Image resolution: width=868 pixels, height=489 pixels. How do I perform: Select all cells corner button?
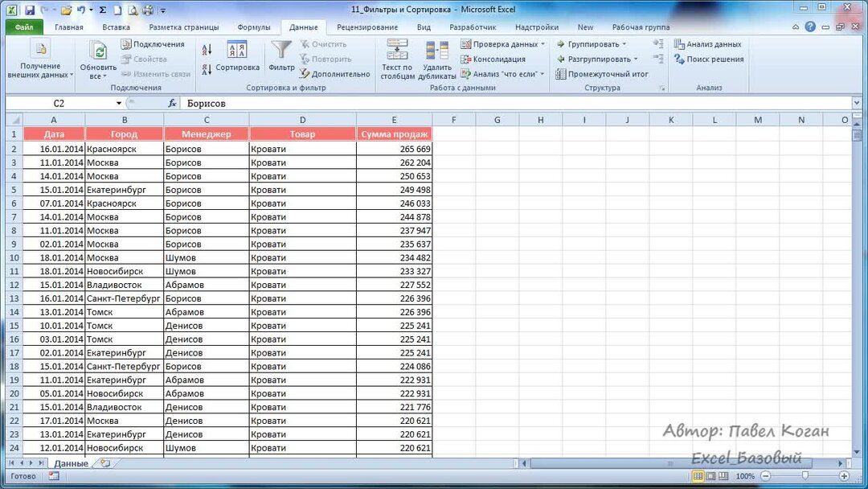point(14,120)
